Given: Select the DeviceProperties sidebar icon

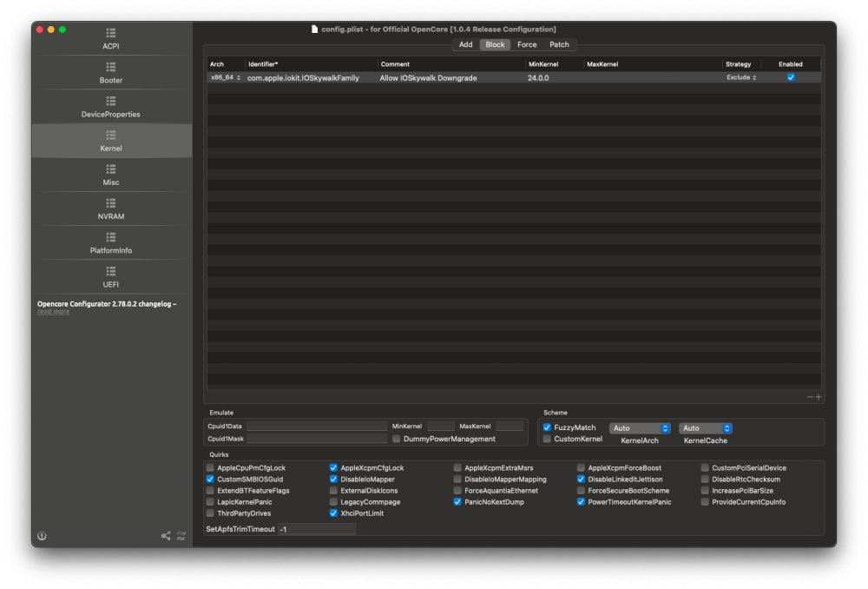Looking at the screenshot, I should (111, 101).
